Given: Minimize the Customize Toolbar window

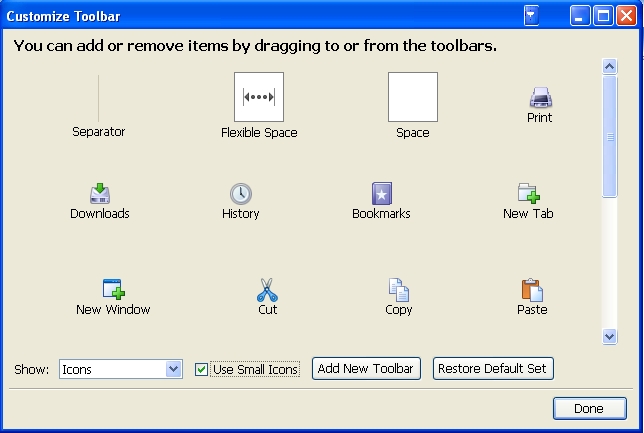Looking at the screenshot, I should 580,16.
